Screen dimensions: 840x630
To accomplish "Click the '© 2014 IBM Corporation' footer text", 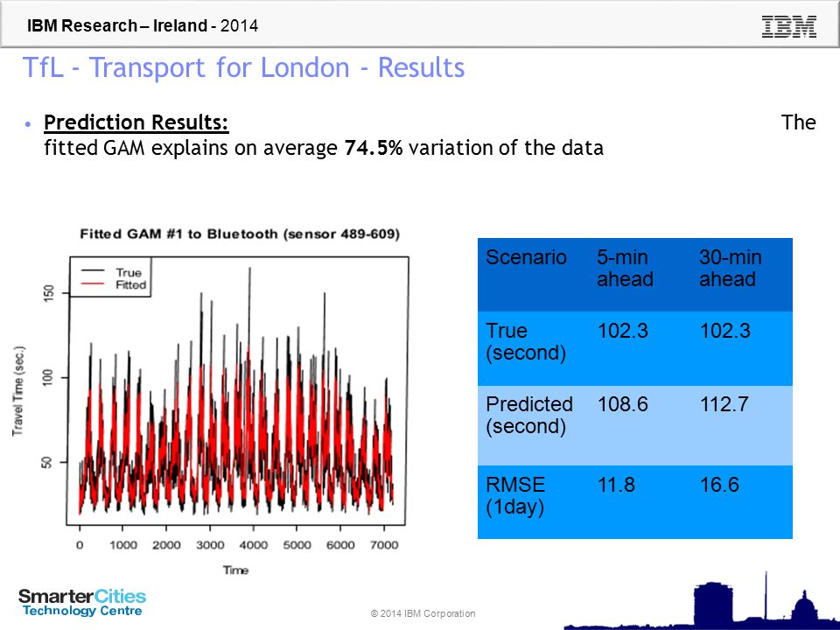I will pyautogui.click(x=423, y=613).
